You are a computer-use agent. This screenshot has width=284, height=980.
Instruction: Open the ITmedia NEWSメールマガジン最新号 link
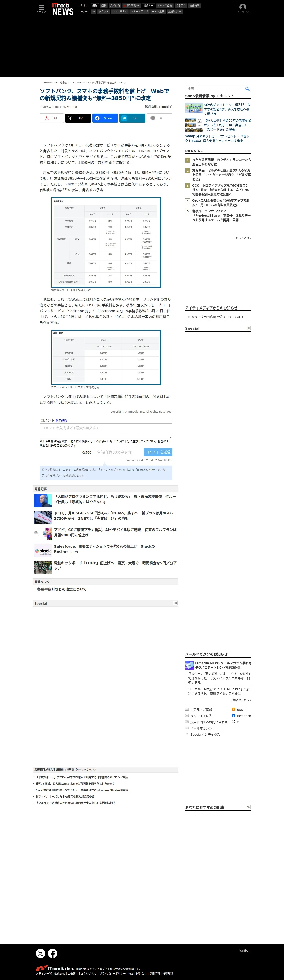[223, 665]
